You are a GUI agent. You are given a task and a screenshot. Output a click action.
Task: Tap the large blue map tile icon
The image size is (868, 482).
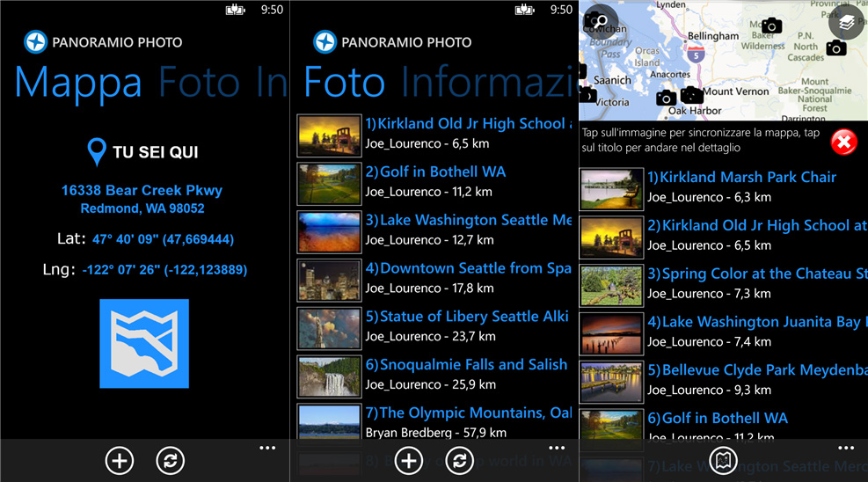click(x=144, y=344)
